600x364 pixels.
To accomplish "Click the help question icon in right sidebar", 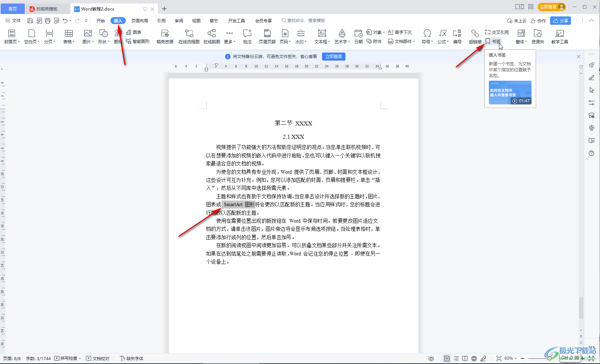I will 592,153.
